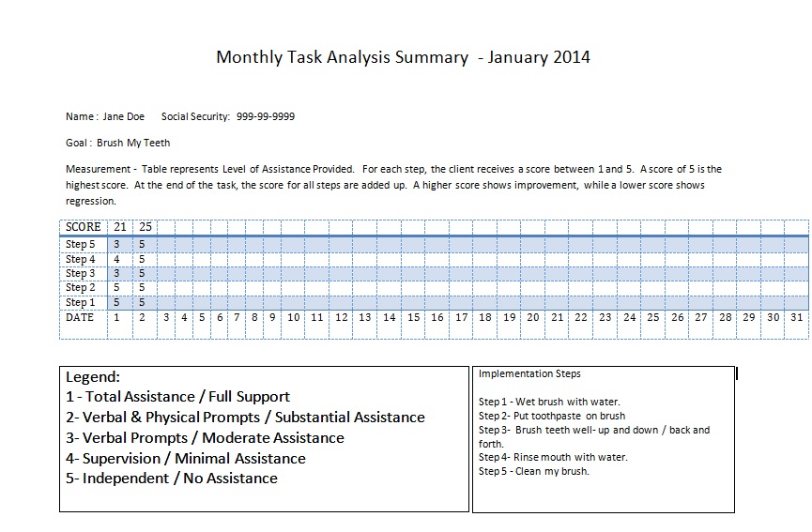The height and width of the screenshot is (532, 812).
Task: Click empty Step 1 cell under date 22
Action: tap(581, 302)
